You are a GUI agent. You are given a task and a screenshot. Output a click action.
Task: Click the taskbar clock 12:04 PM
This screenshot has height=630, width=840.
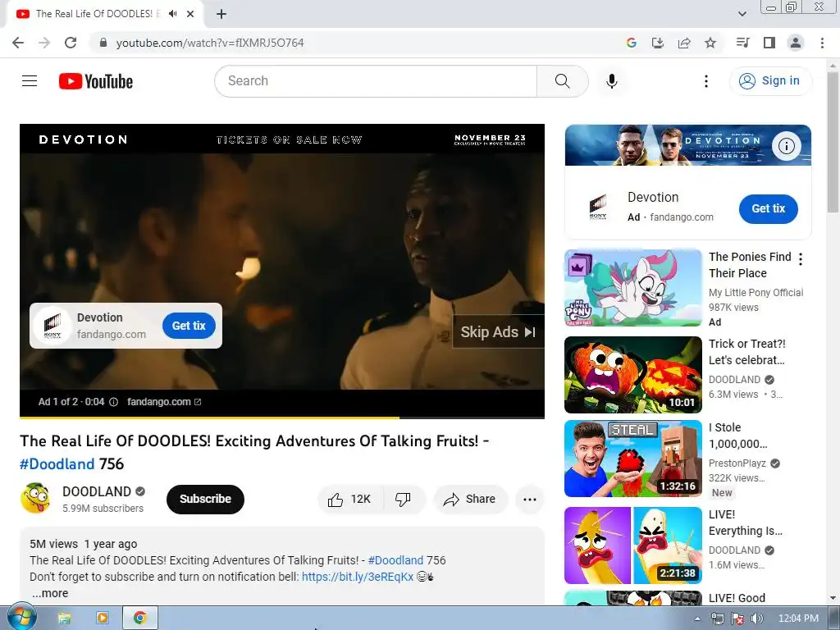click(798, 619)
